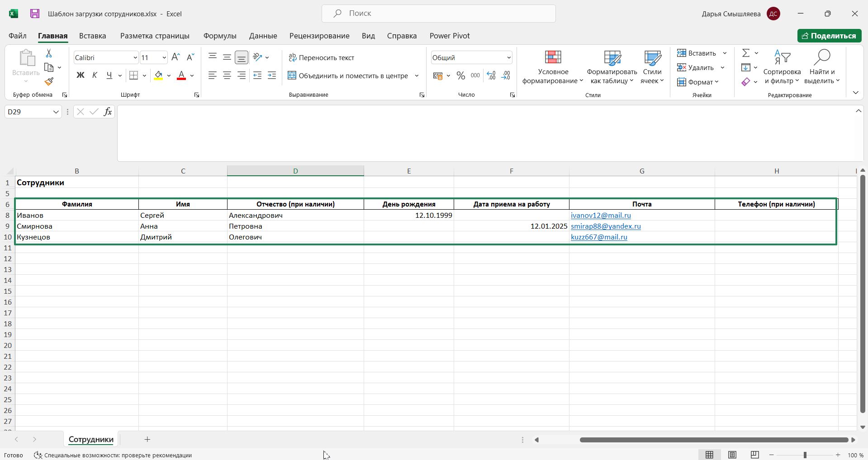Click the AutoSum sigma icon

point(745,53)
